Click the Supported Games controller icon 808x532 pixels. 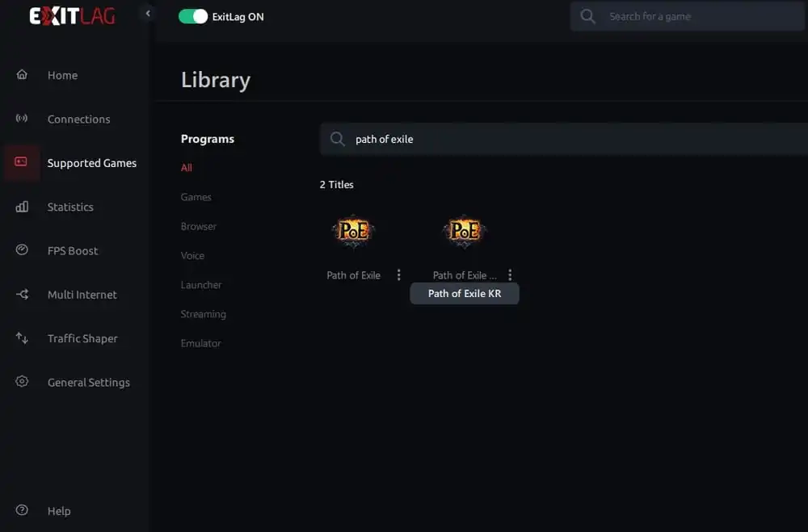coord(21,162)
